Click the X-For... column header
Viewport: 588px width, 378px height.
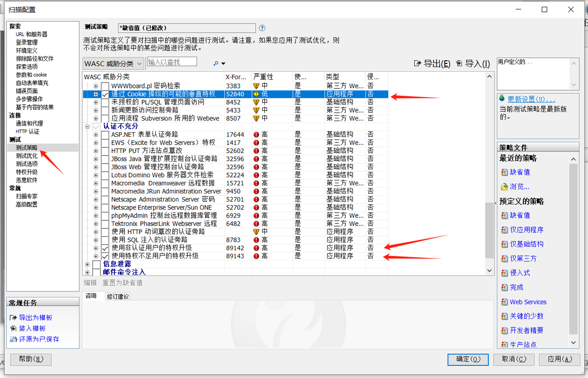click(x=238, y=77)
